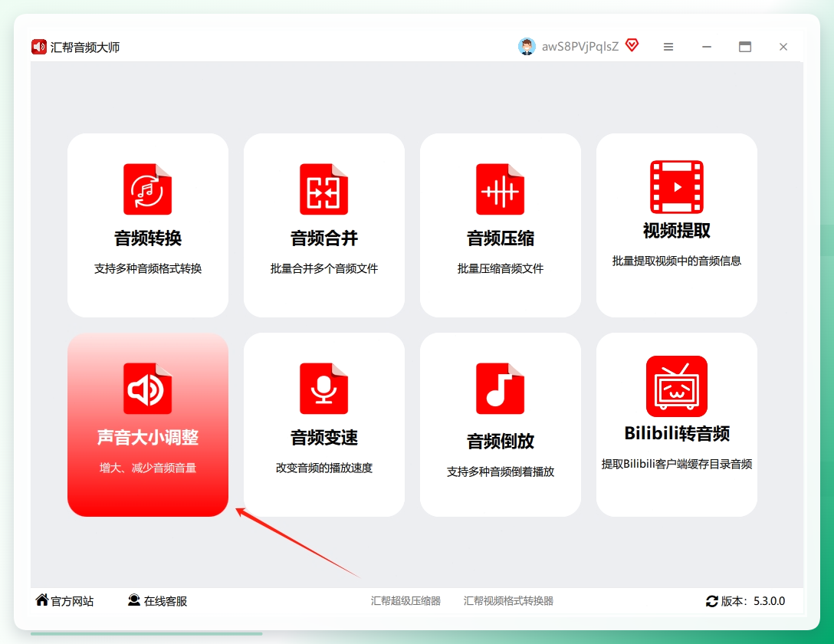Click the version number 5.3.0.0
Screen dimensions: 834x644
tap(769, 601)
